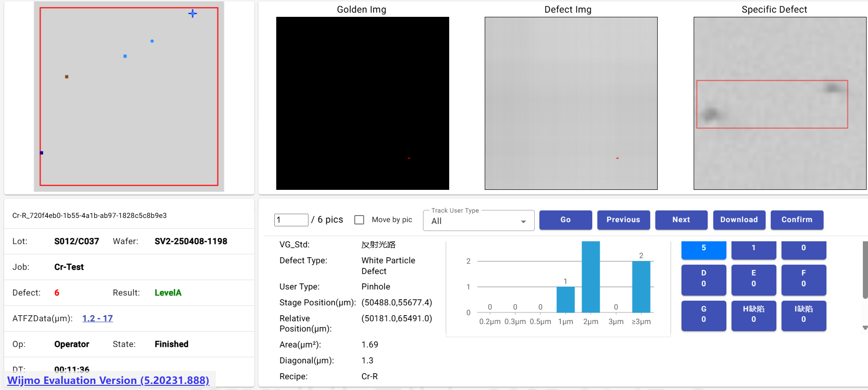Viewport: 868px width, 390px height.
Task: Go to the Next defect picture
Action: [681, 220]
